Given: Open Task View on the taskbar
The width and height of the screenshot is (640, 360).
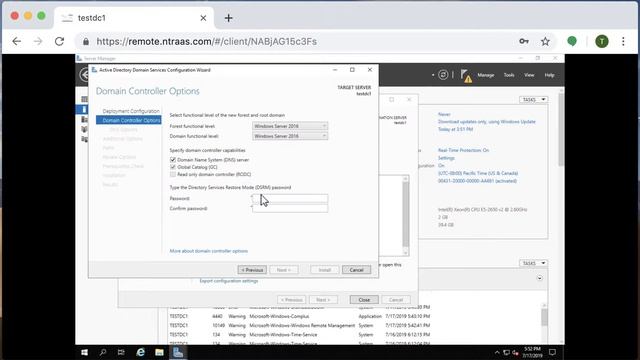Looking at the screenshot, I should (x=121, y=352).
